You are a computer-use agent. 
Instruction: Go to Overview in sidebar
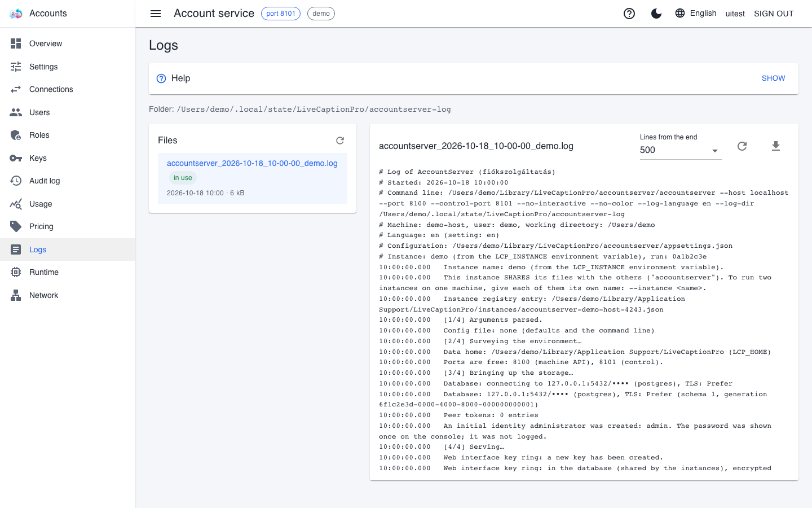tap(68, 43)
